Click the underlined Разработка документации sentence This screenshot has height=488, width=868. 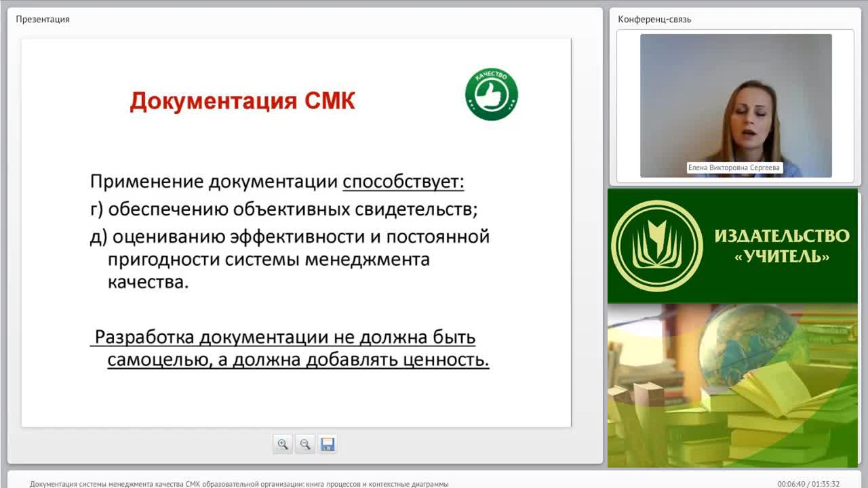290,348
